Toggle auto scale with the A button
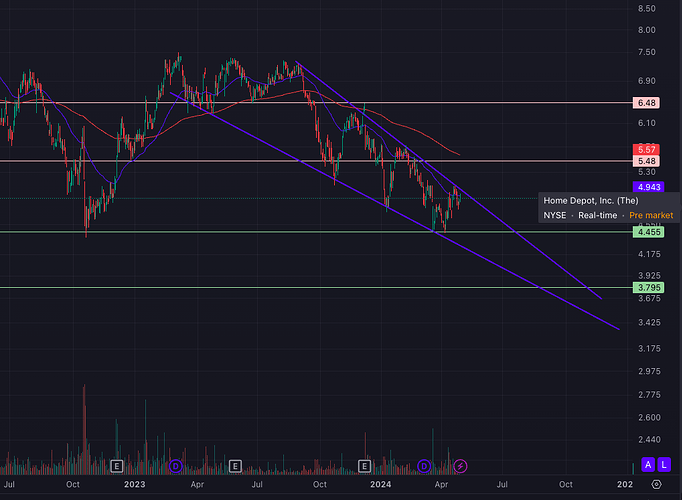The width and height of the screenshot is (682, 500). point(649,465)
